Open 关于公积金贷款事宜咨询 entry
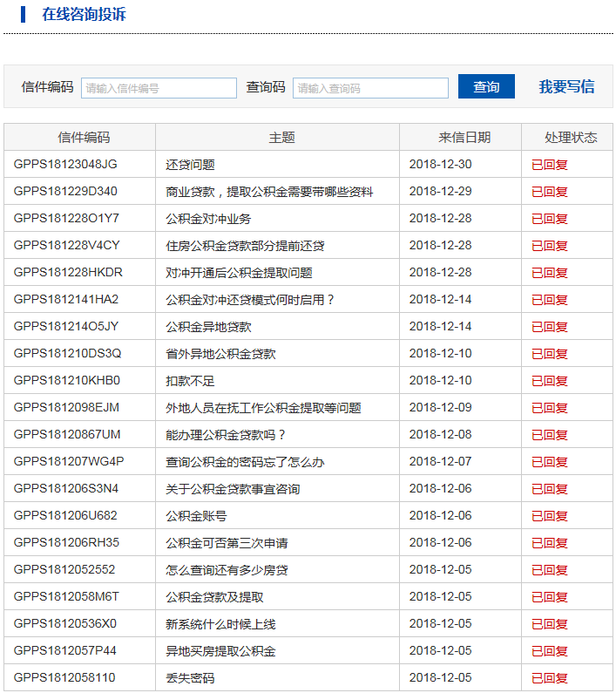Screen dimensions: 616x693 pos(233,489)
